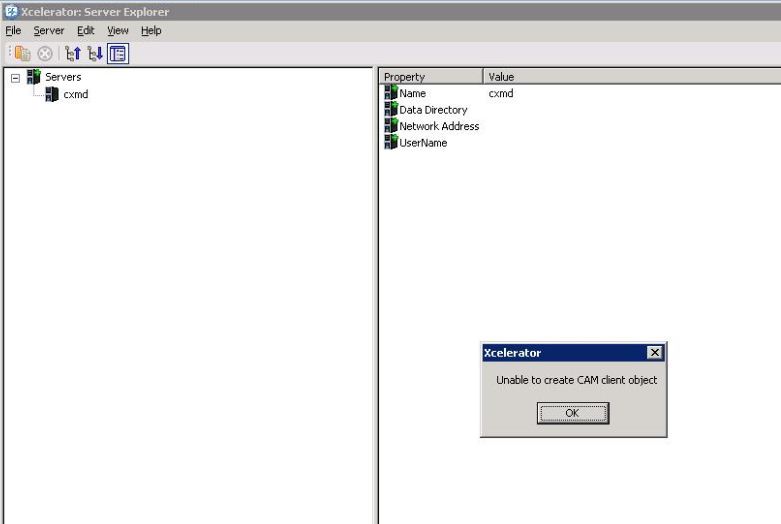Viewport: 781px width, 524px height.
Task: Select the UserName property text
Action: 423,143
